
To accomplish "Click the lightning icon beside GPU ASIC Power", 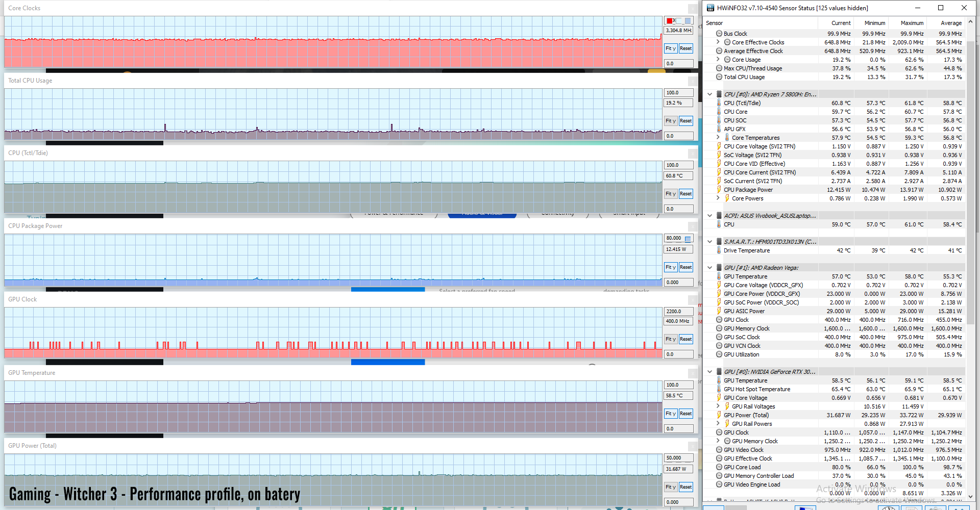I will click(x=719, y=311).
